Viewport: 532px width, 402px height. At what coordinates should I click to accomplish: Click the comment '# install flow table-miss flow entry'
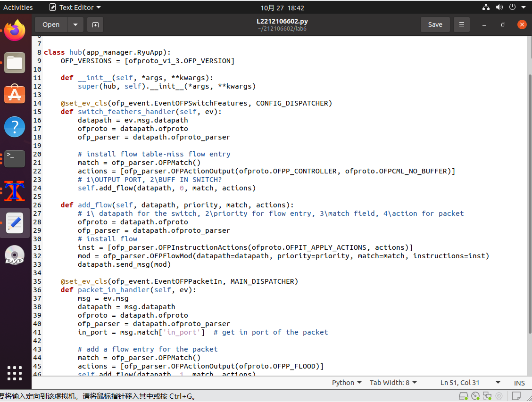coord(154,154)
